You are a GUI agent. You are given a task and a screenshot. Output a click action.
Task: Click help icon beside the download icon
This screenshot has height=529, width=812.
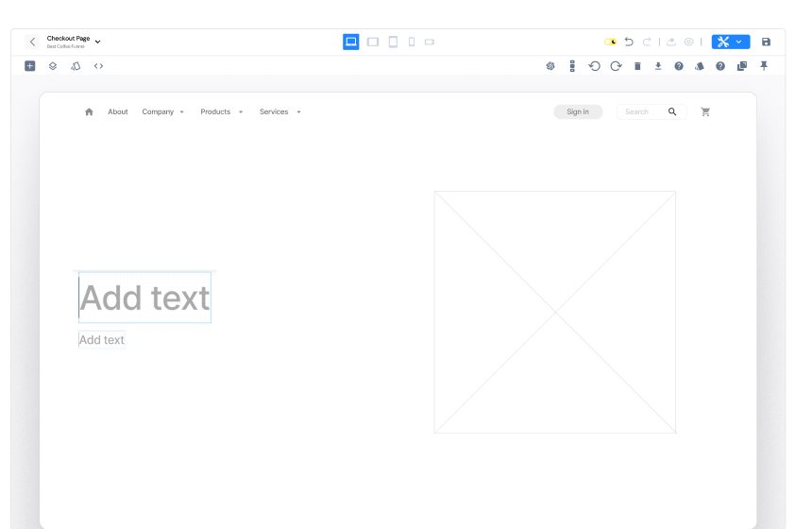click(x=679, y=66)
